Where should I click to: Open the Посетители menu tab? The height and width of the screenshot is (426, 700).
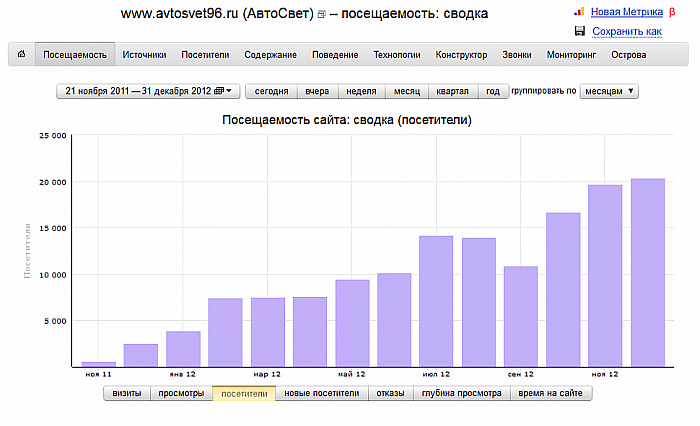point(205,54)
